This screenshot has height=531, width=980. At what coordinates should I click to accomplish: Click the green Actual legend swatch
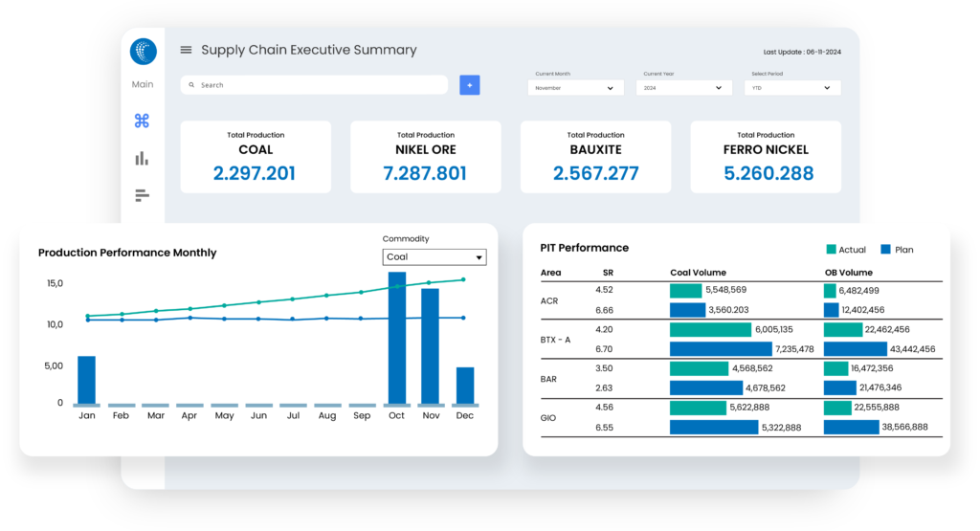pyautogui.click(x=831, y=250)
